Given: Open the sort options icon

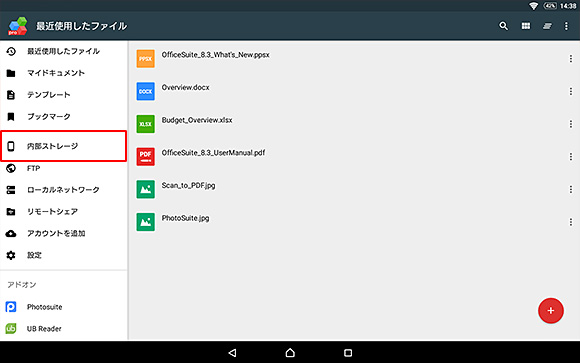Looking at the screenshot, I should (x=547, y=26).
